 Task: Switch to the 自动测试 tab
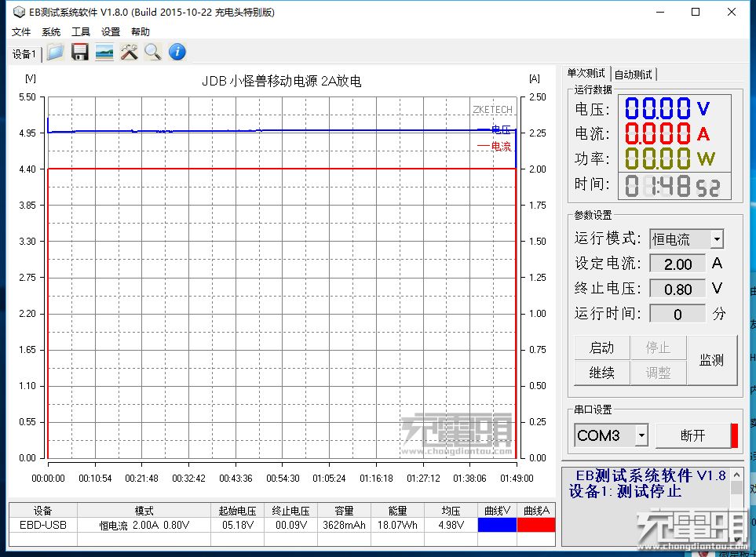[x=633, y=75]
